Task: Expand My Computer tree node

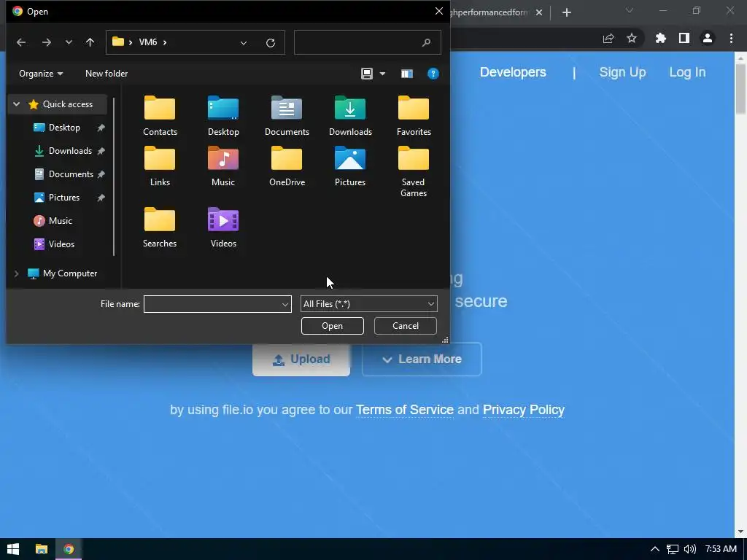Action: pos(16,273)
